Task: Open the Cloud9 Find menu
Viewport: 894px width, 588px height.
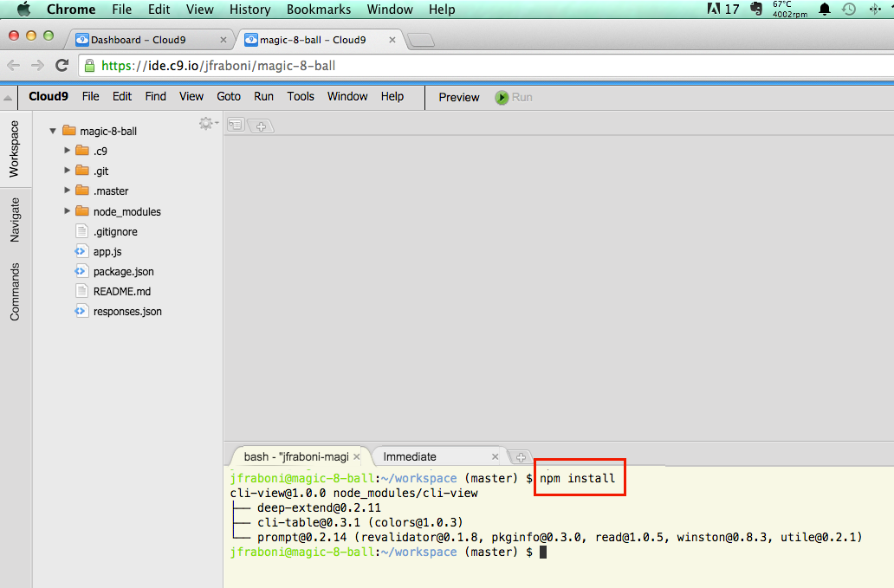Action: pyautogui.click(x=156, y=96)
